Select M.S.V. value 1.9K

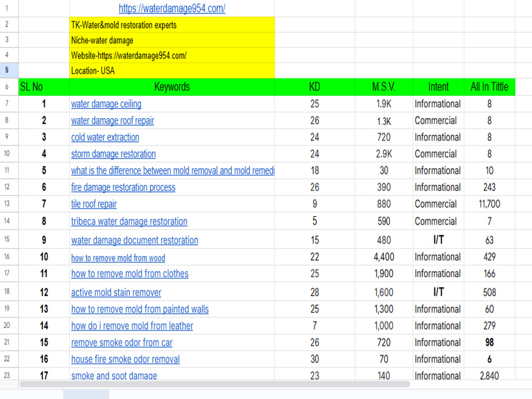[x=384, y=104]
